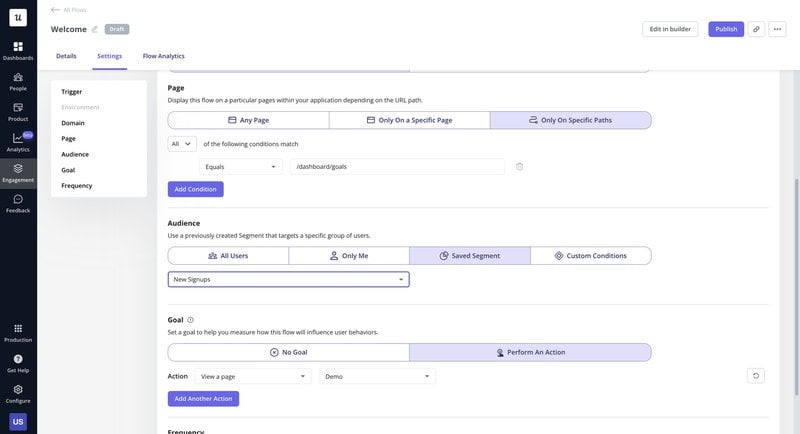Select Perform An Action goal
800x434 pixels.
(x=530, y=352)
